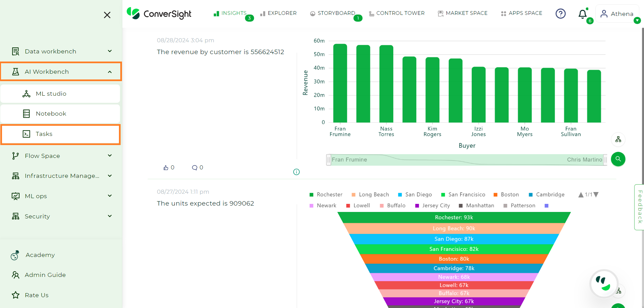The height and width of the screenshot is (308, 644).
Task: Open the hierarchy icon beside bar chart
Action: click(x=618, y=139)
